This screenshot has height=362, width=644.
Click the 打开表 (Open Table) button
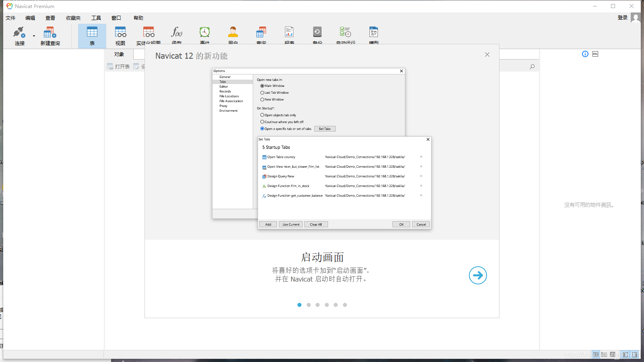coord(118,66)
